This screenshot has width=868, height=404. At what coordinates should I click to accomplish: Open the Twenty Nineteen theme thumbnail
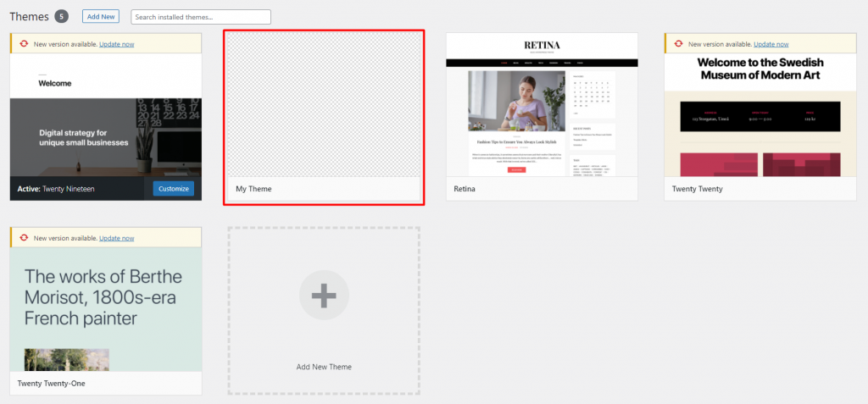(x=106, y=115)
